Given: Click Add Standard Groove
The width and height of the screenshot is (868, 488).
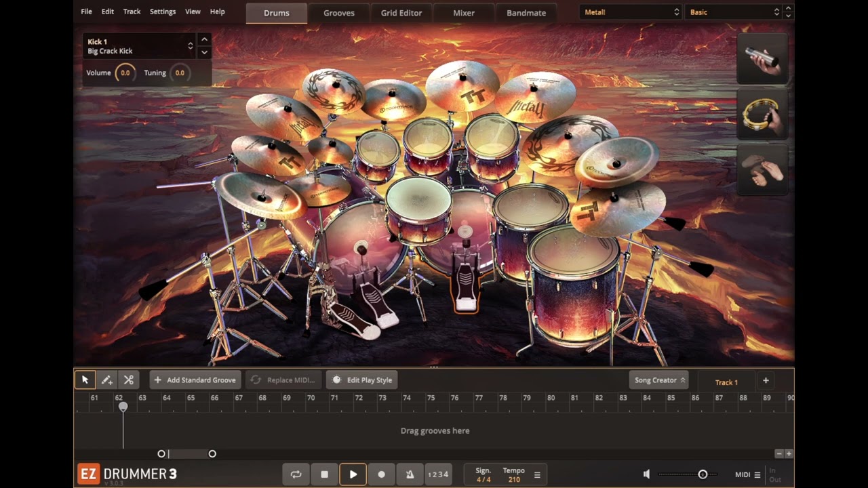Looking at the screenshot, I should (x=195, y=380).
